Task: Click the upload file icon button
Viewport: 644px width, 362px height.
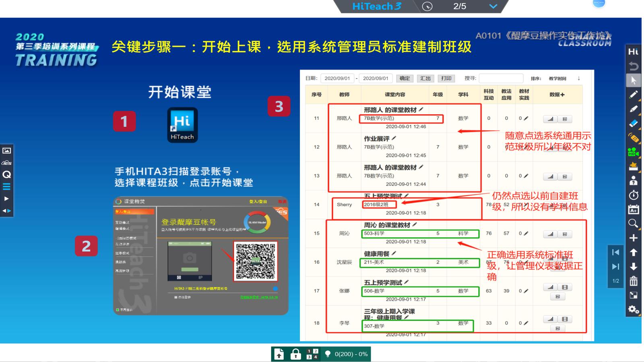Action: [279, 354]
